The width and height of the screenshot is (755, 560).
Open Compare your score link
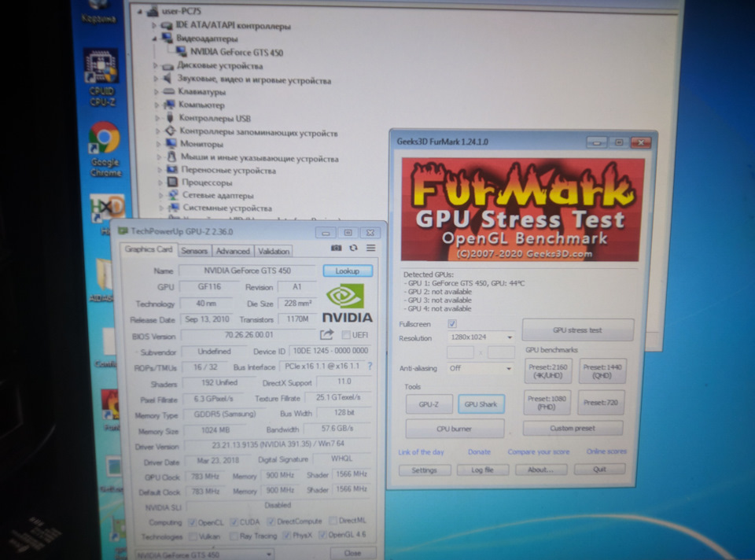click(x=538, y=451)
